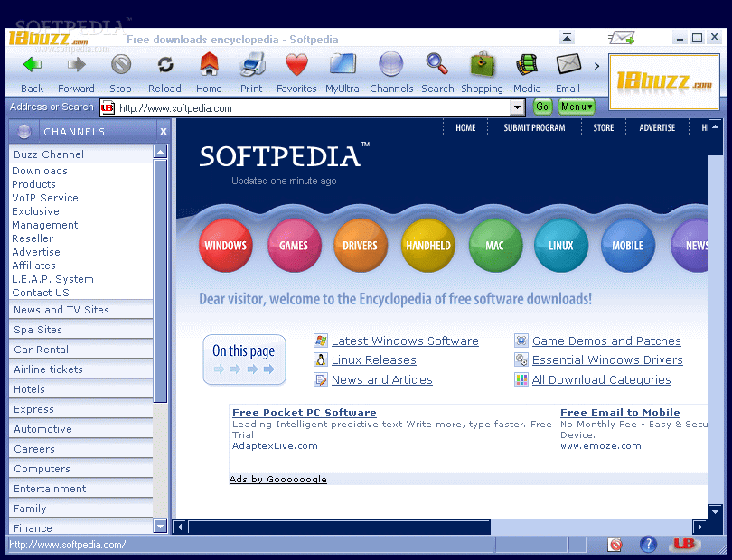Image resolution: width=732 pixels, height=560 pixels.
Task: Open All Download Categories link
Action: click(x=601, y=380)
